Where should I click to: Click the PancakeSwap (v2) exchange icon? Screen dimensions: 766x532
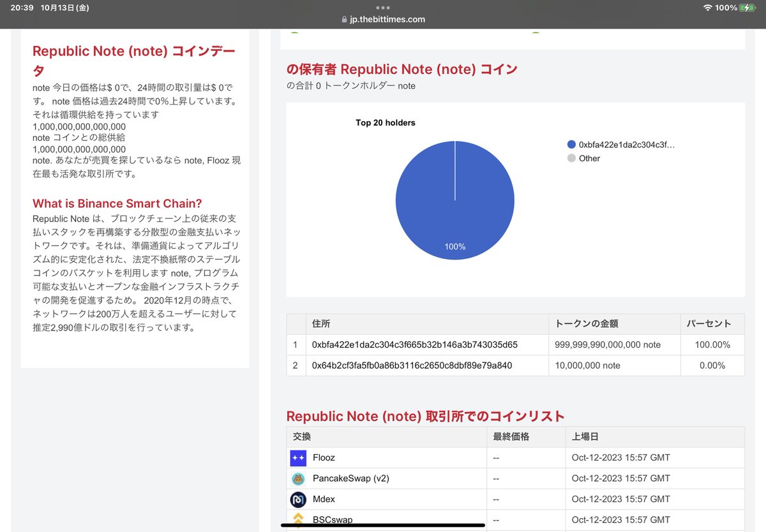click(297, 478)
